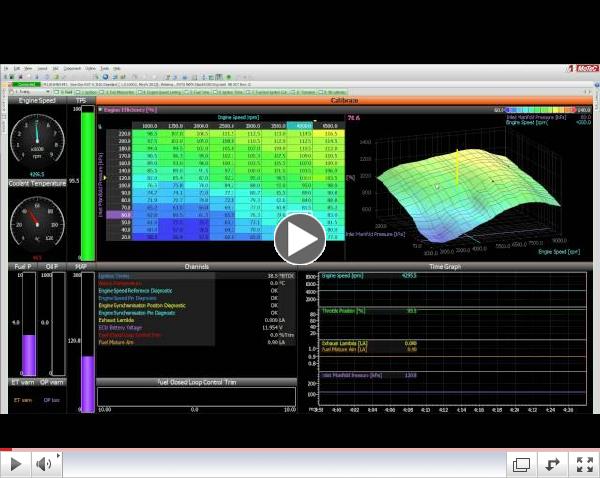Mute the video with the speaker icon
Viewport: 600px width, 478px height.
pos(45,463)
